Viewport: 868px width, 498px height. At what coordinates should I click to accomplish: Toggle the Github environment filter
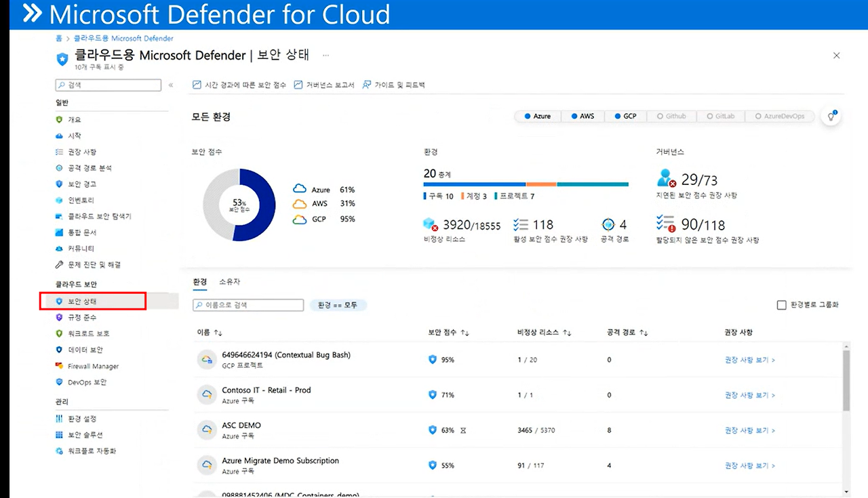[x=671, y=117]
